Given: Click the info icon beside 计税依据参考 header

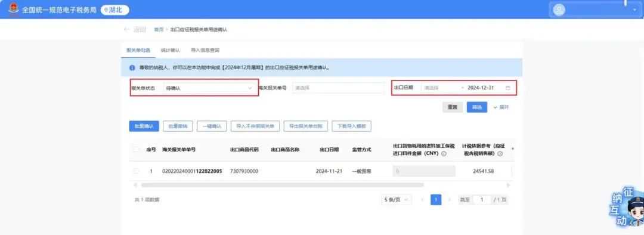Looking at the screenshot, I should click(x=500, y=154).
